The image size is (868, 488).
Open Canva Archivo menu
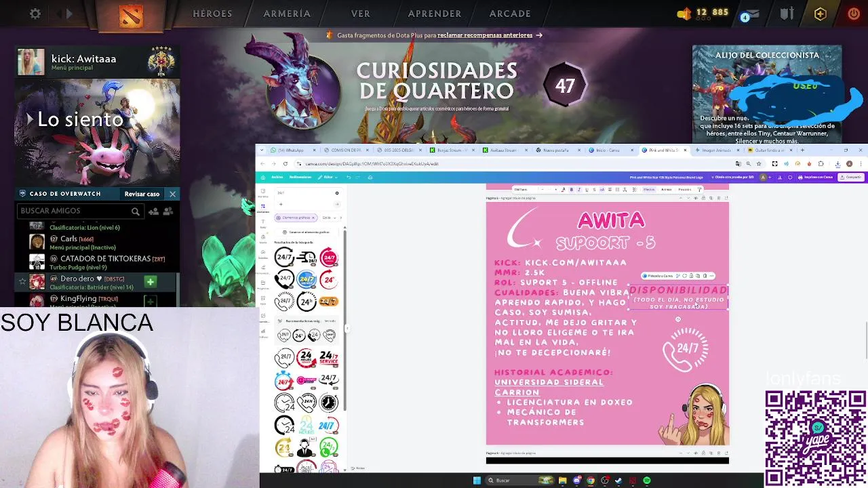(277, 177)
